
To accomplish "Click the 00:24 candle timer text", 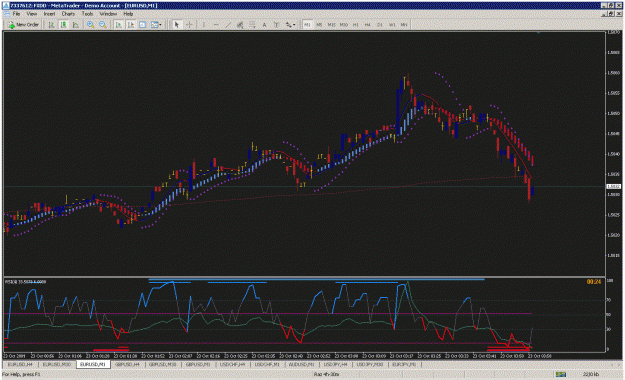I will coord(594,282).
